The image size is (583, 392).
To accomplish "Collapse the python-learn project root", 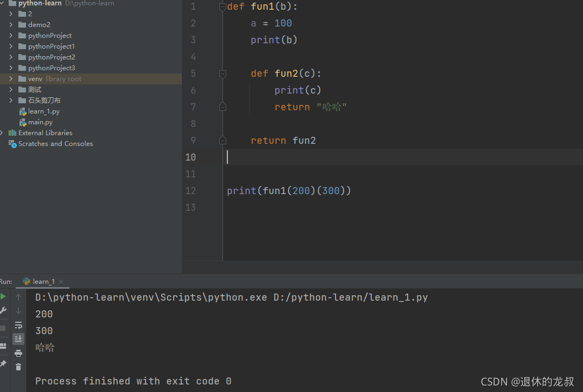I will point(2,3).
